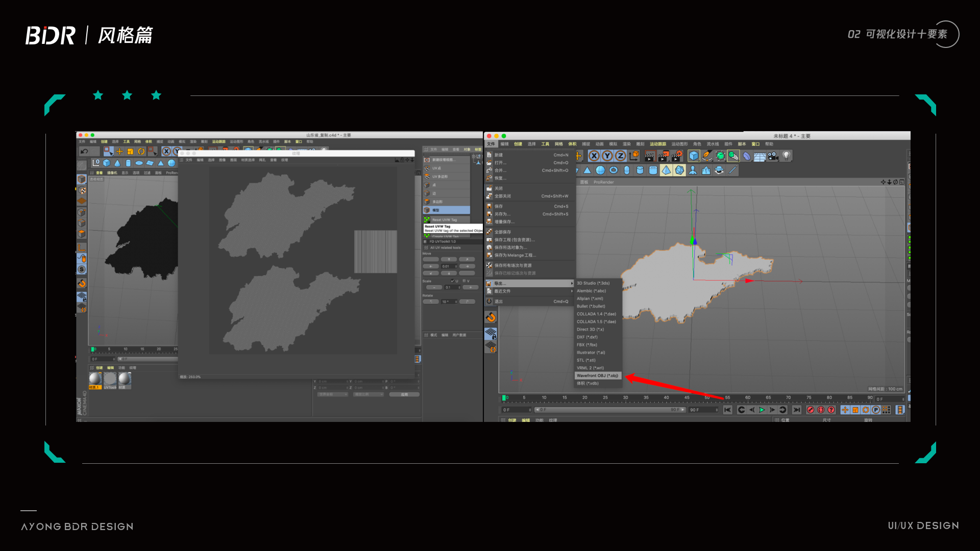Click the 0.01 move value field

449,266
